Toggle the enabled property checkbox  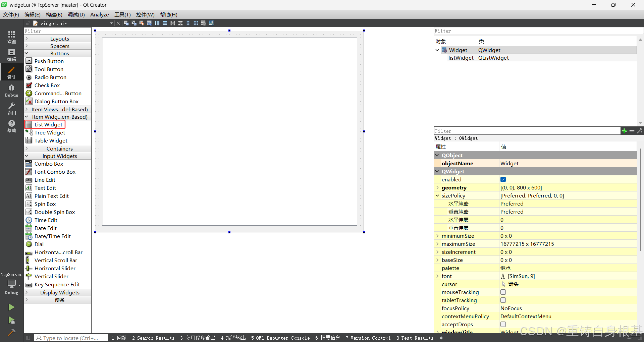[x=503, y=179]
